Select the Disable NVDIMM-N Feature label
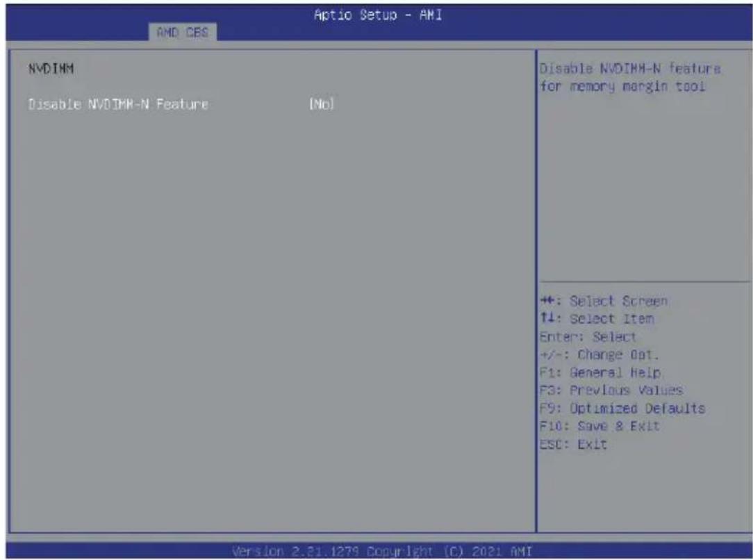This screenshot has width=753, height=560. (x=118, y=104)
